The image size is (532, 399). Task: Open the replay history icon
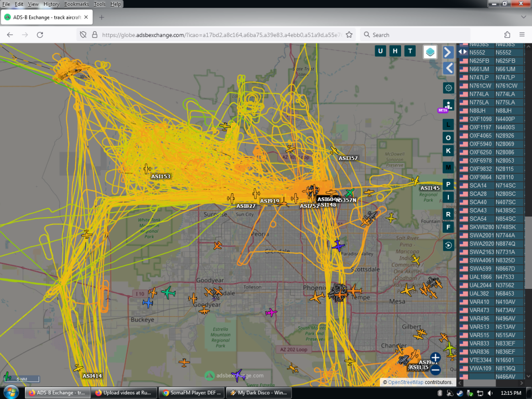click(x=448, y=245)
